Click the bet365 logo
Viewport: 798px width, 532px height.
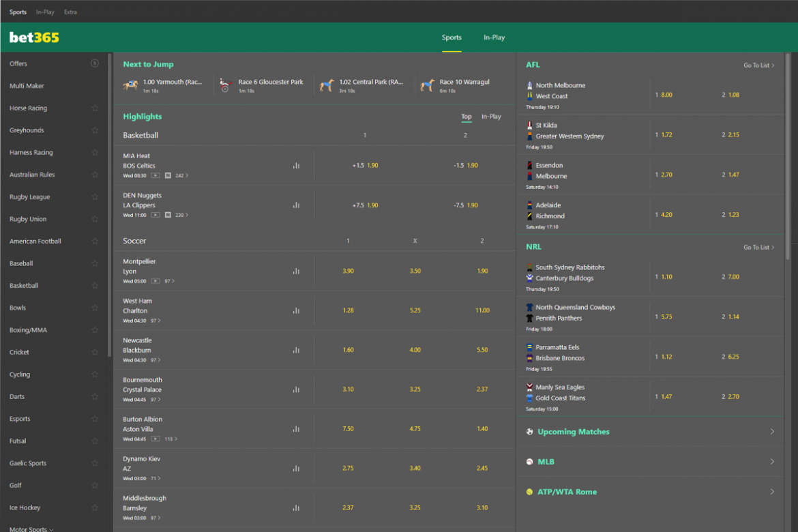[34, 38]
